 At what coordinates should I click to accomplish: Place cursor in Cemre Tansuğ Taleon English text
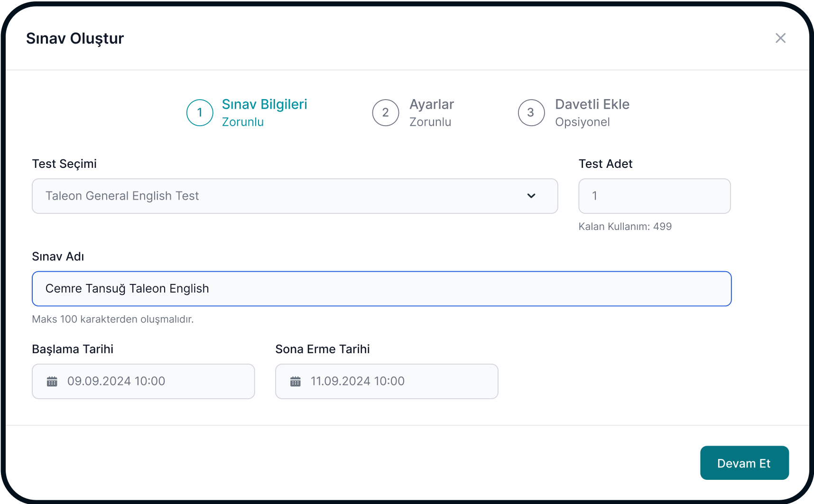127,288
